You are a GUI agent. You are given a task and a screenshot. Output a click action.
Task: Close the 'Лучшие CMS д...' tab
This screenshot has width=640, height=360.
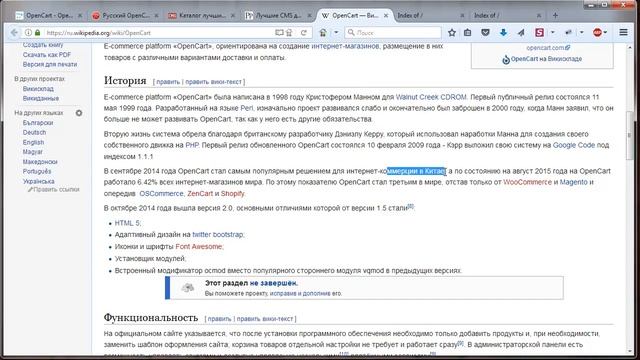tap(309, 16)
